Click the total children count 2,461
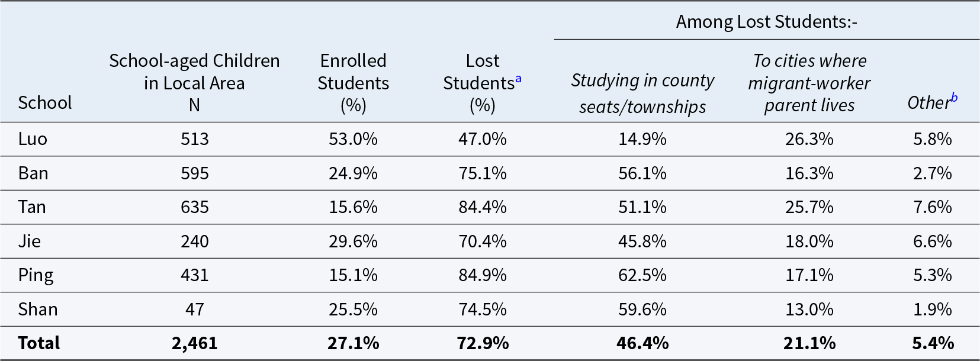The width and height of the screenshot is (980, 361). coord(195,343)
